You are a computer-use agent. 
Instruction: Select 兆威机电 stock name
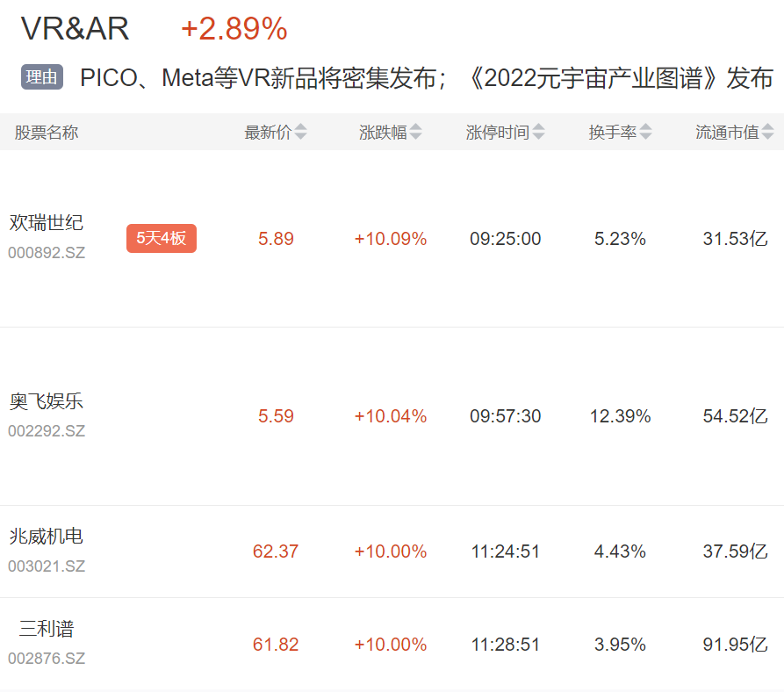tap(46, 536)
